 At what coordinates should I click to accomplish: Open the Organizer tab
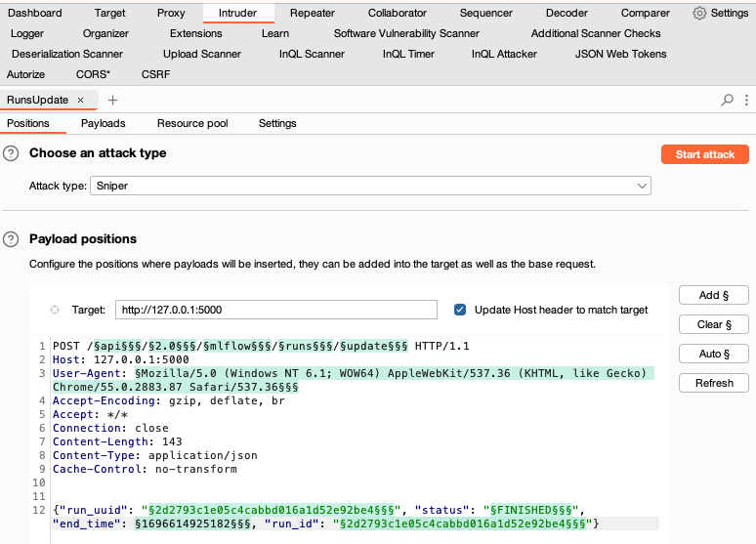105,34
